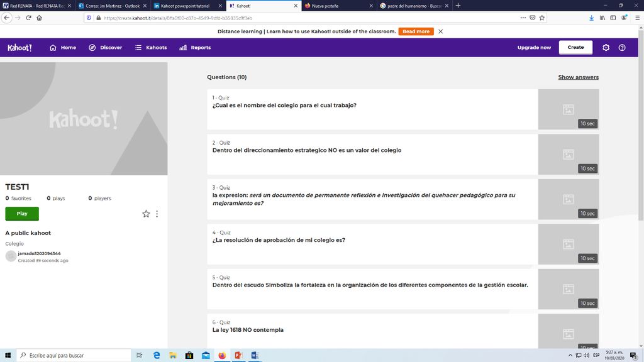Select question 4 about resolución de aprobación
644x362 pixels.
coord(372,244)
